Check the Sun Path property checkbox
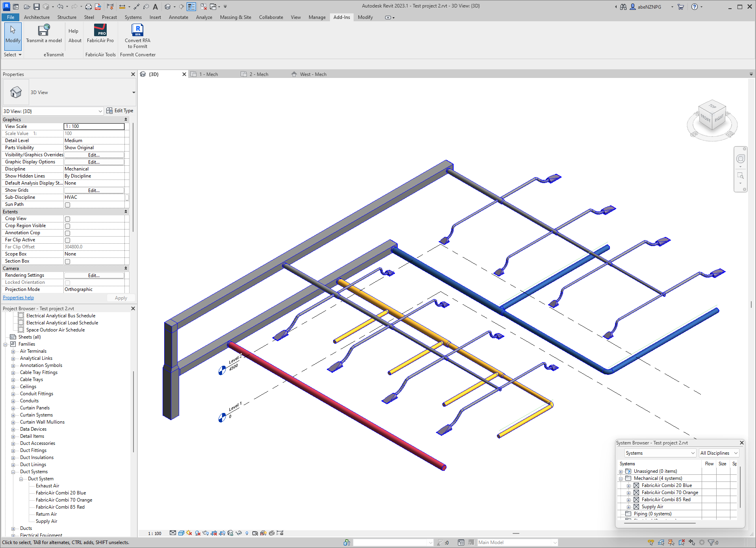Screen dimensions: 756x548 tap(67, 204)
